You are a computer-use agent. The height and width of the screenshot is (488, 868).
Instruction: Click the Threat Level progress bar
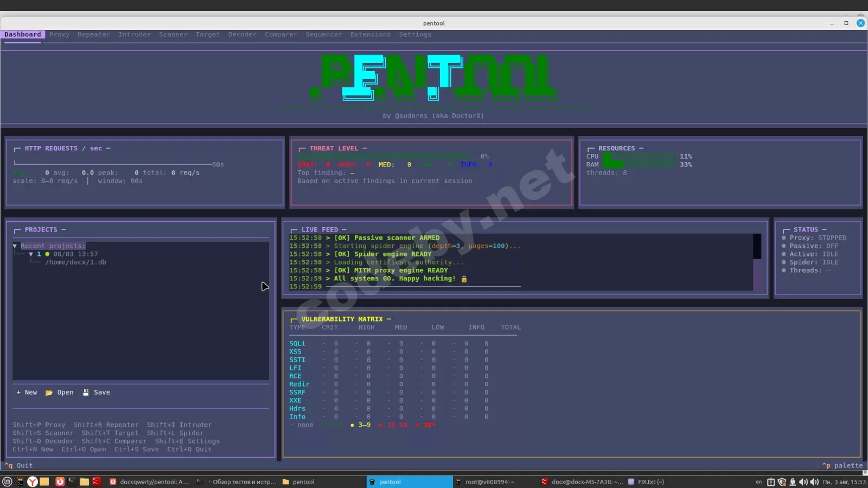[x=382, y=157]
